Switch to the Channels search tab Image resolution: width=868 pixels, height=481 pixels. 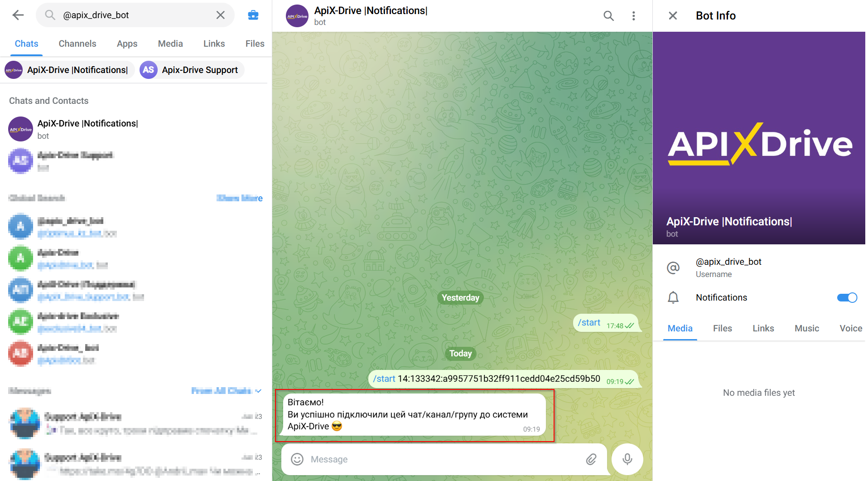tap(77, 44)
